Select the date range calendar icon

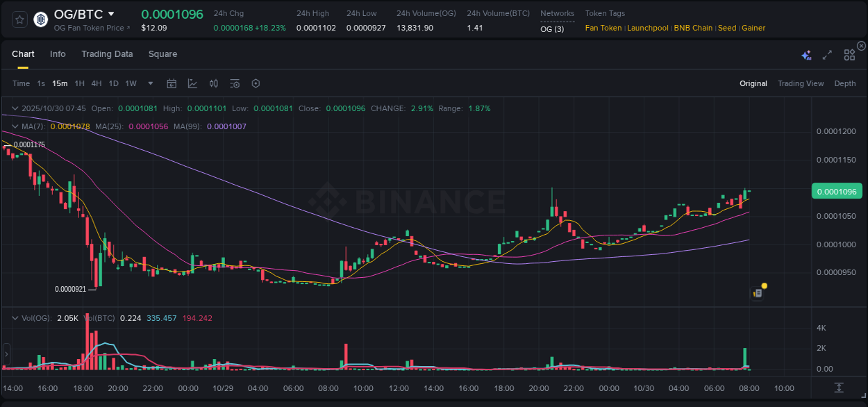tap(172, 83)
